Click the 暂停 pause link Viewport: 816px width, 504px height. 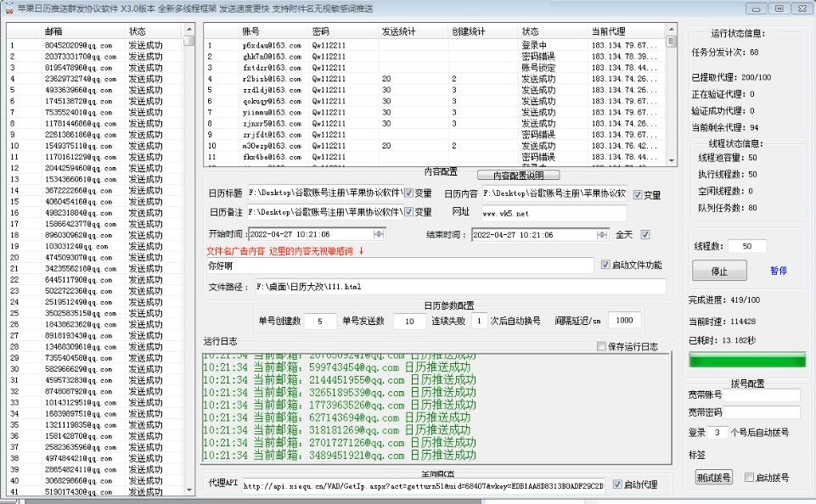click(779, 271)
